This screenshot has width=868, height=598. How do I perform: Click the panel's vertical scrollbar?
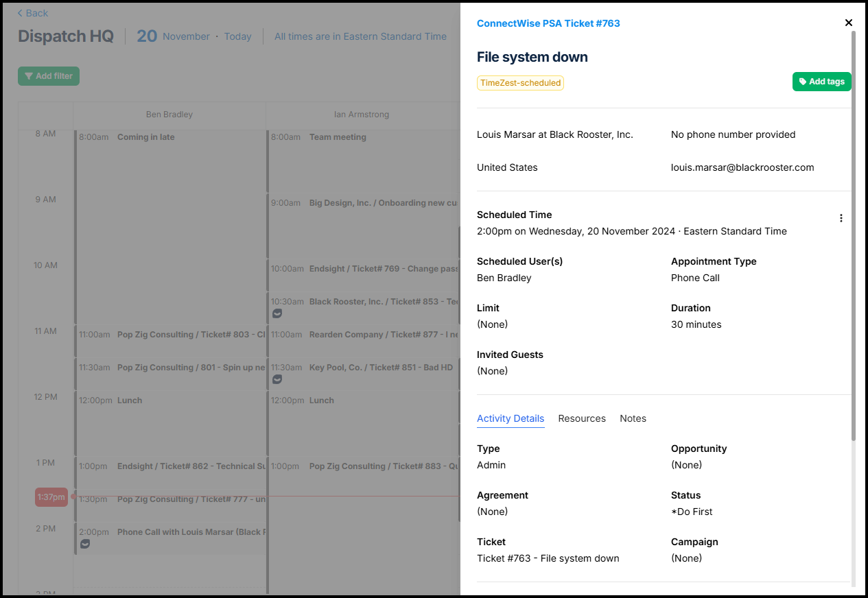(x=854, y=235)
